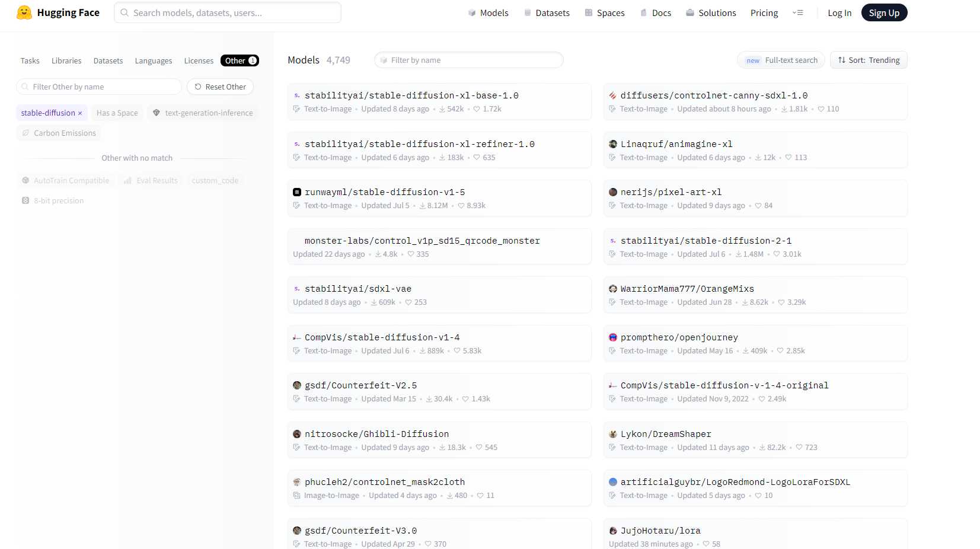Screen dimensions: 980x549
Task: Open the Spaces nav item
Action: point(605,12)
